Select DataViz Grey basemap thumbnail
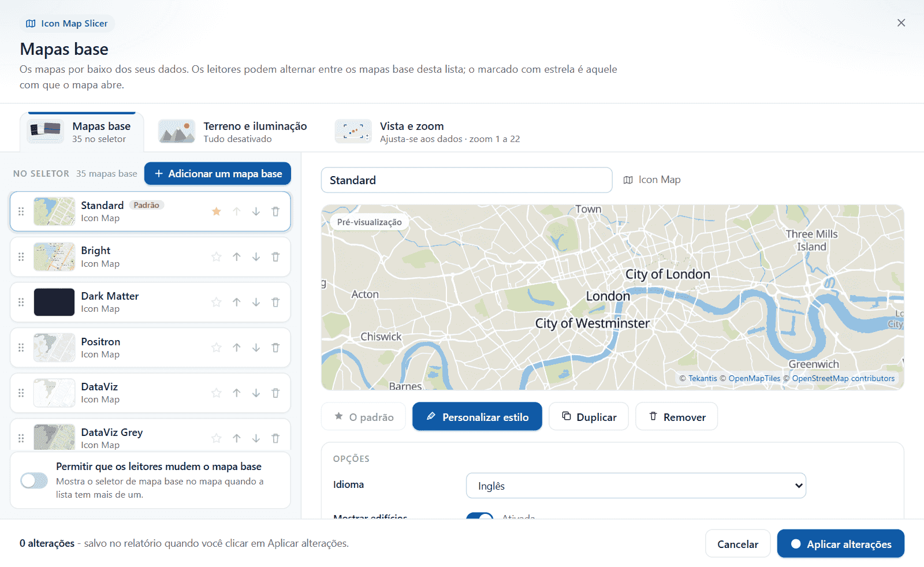Image resolution: width=924 pixels, height=567 pixels. (54, 437)
